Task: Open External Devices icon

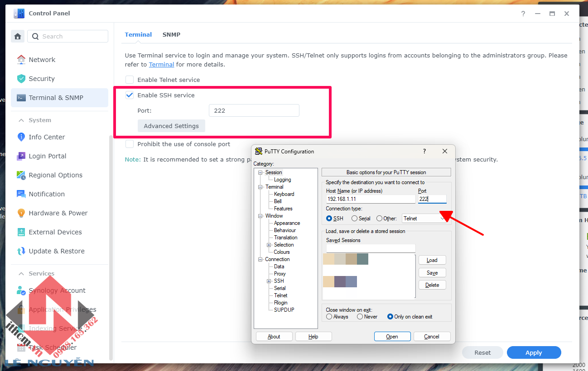Action: tap(21, 232)
